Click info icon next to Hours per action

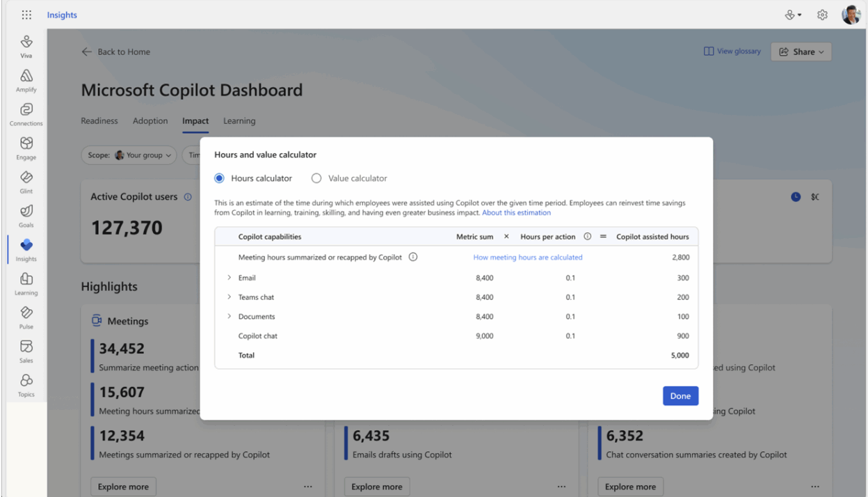coord(588,237)
